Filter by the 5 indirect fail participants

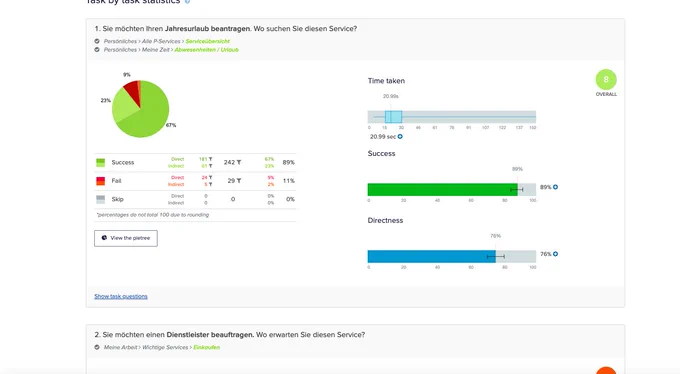click(211, 184)
